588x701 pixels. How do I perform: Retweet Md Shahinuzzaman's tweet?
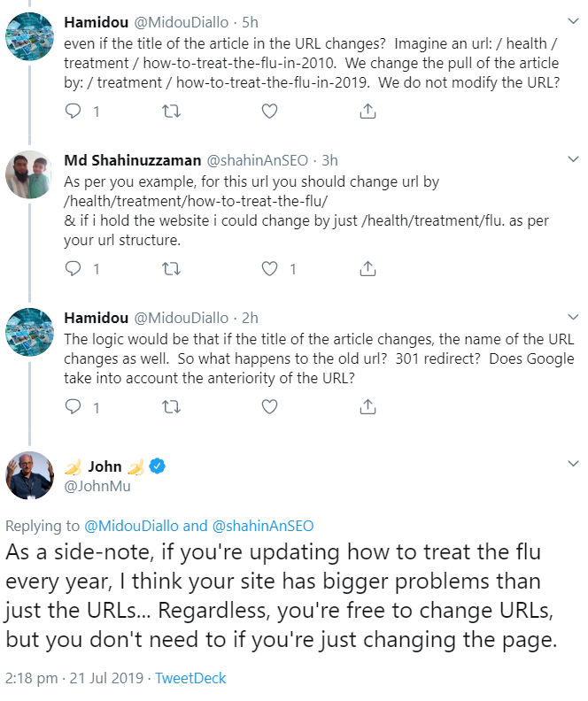click(x=173, y=268)
